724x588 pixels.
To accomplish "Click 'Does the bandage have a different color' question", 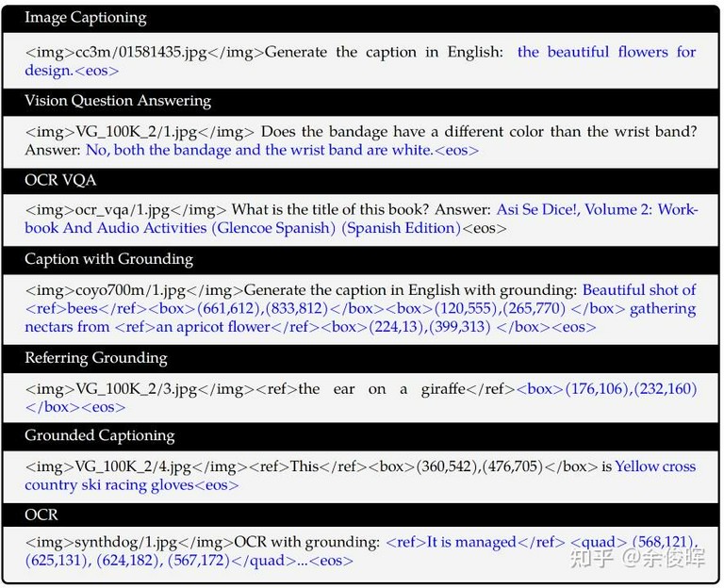I will pos(403,132).
